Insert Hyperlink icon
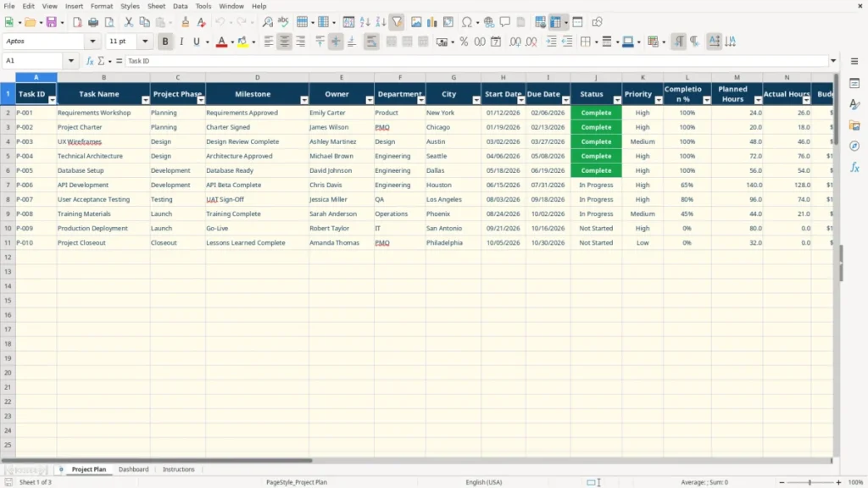Screen dimensions: 868x488 [x=489, y=22]
